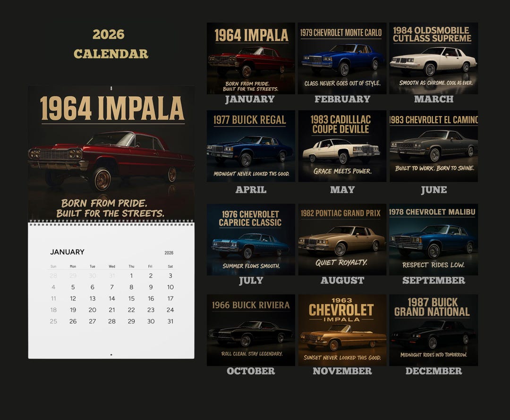Select the DECEMBER month label
This screenshot has height=420, width=510.
(434, 371)
